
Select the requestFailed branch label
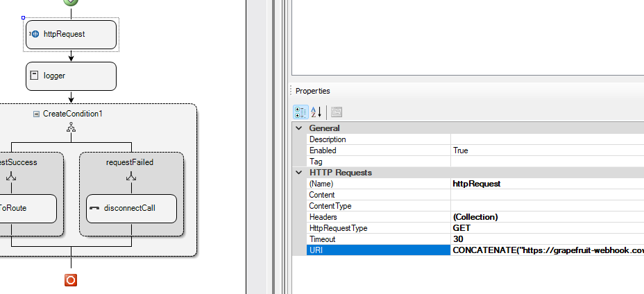[130, 162]
